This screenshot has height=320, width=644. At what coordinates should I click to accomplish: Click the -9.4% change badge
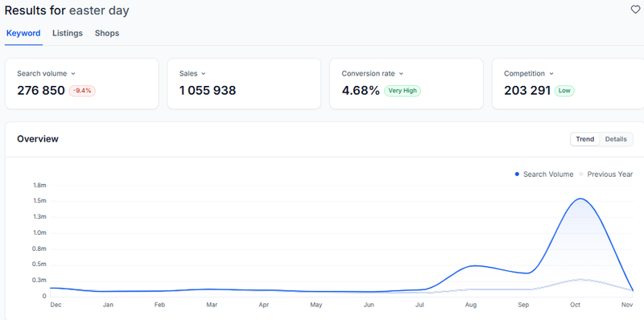tap(82, 91)
